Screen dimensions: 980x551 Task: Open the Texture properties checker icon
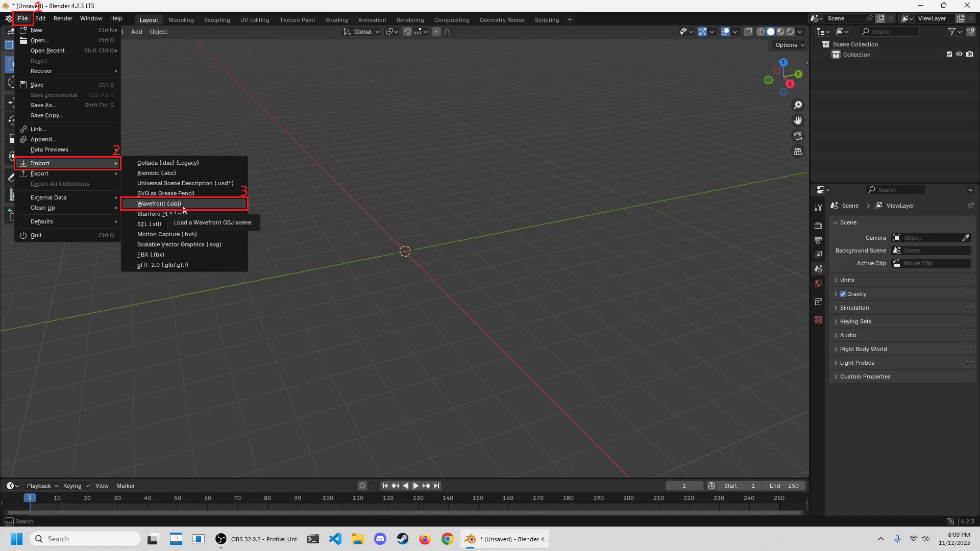point(818,320)
